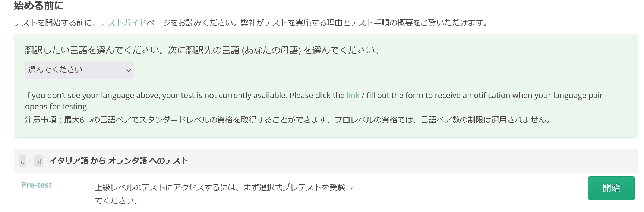Click the "fill out the form" text
This screenshot has width=644, height=212.
(394, 95)
